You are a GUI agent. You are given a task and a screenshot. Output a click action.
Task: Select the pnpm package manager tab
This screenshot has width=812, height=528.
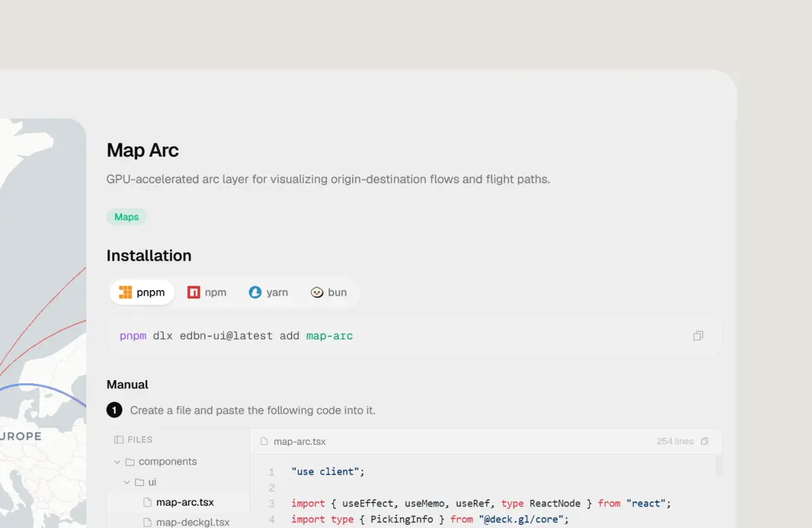pyautogui.click(x=143, y=293)
